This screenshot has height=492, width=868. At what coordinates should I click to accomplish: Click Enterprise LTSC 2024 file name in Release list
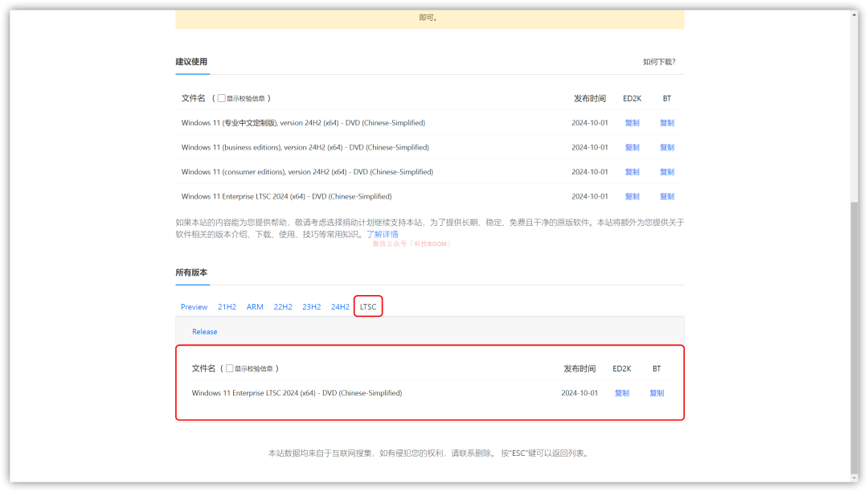[297, 393]
